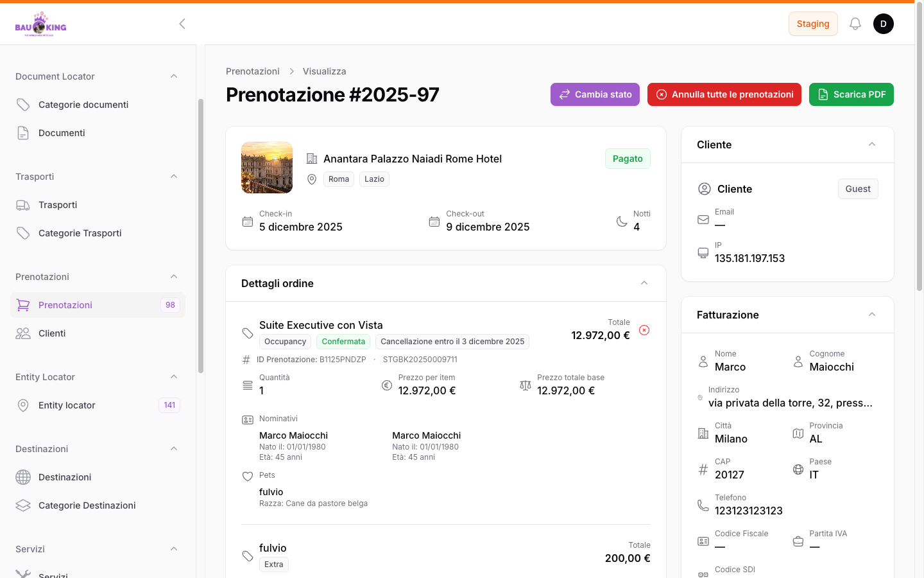Click the Check-out calendar icon
Viewport: 924px width, 578px height.
[434, 222]
